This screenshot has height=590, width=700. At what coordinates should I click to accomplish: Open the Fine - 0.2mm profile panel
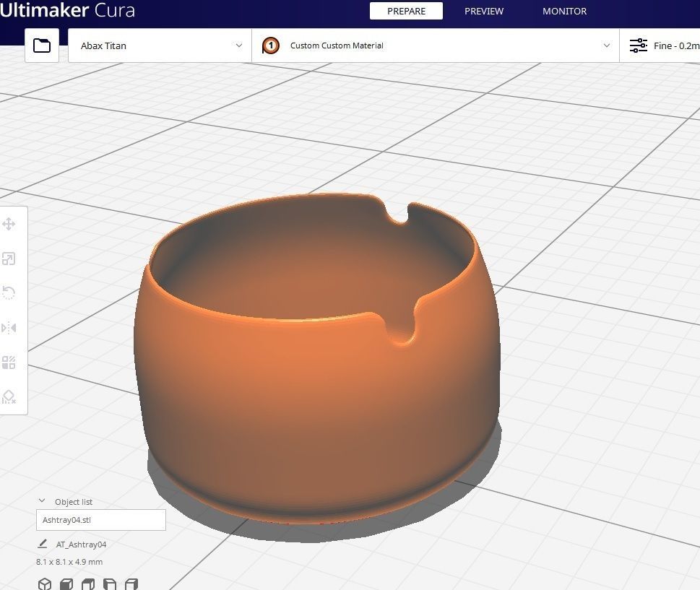coord(660,45)
